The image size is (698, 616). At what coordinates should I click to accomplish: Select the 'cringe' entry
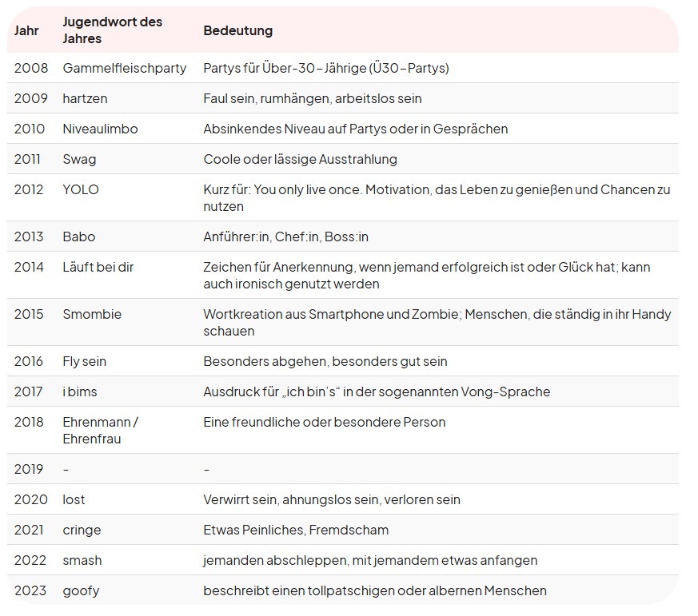[x=82, y=531]
